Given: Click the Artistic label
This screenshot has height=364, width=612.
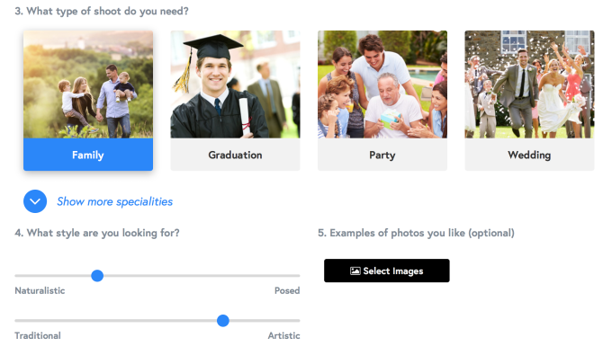Looking at the screenshot, I should [x=283, y=336].
